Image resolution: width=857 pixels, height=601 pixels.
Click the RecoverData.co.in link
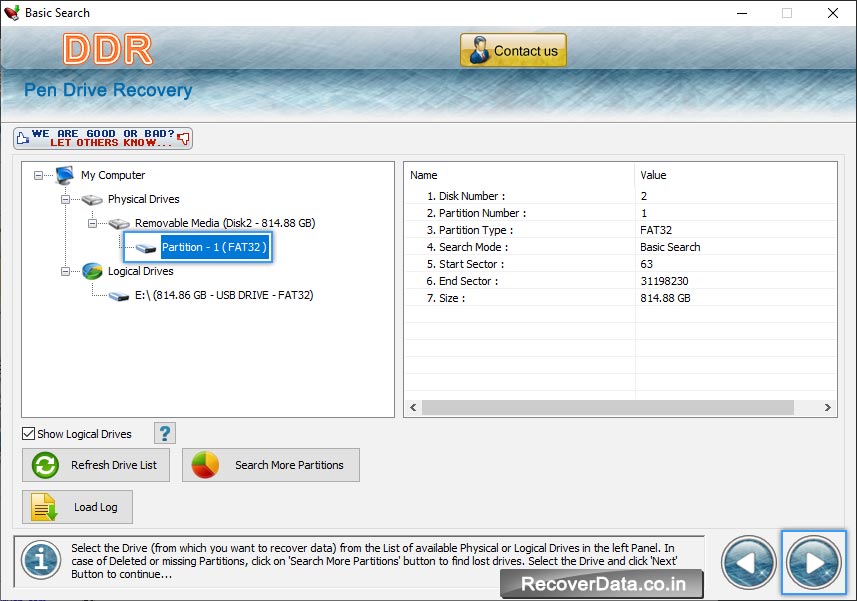pyautogui.click(x=602, y=584)
